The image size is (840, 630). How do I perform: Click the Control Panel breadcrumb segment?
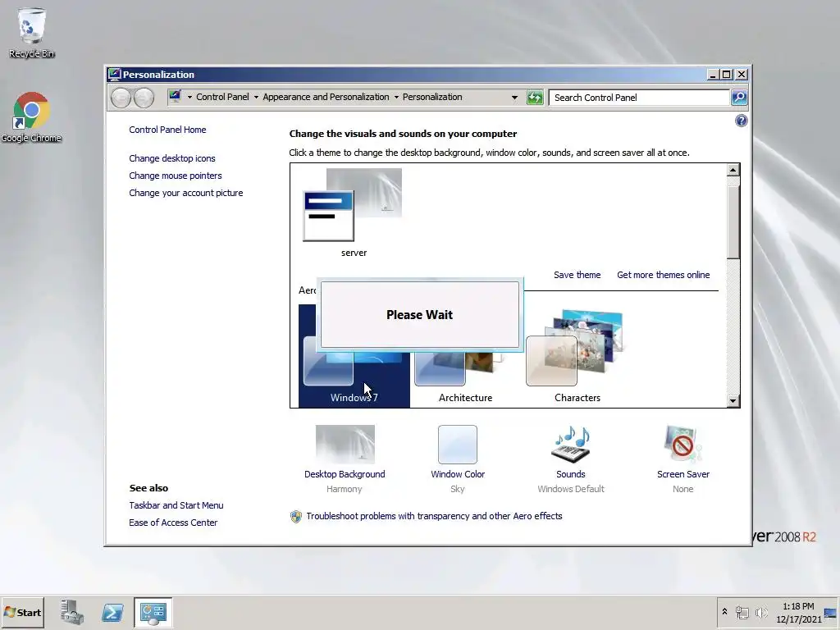click(x=222, y=97)
